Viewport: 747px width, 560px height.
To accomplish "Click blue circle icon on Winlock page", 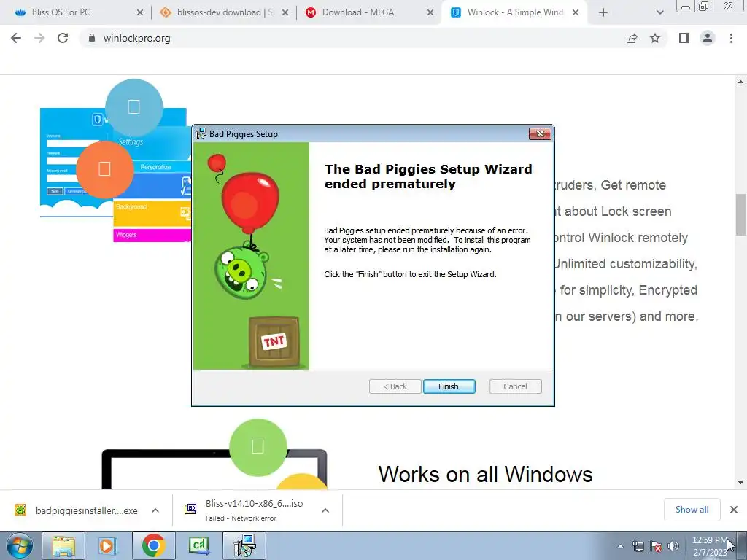I will point(134,108).
